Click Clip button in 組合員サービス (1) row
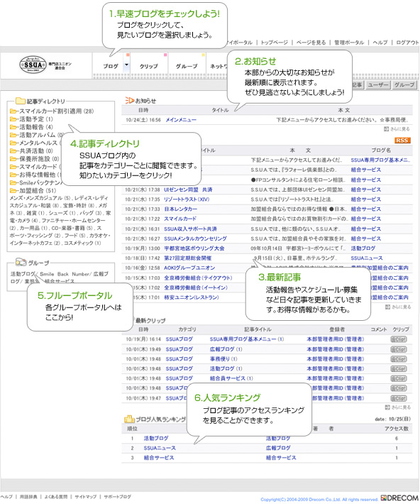The width and height of the screenshot is (420, 504). point(399,378)
